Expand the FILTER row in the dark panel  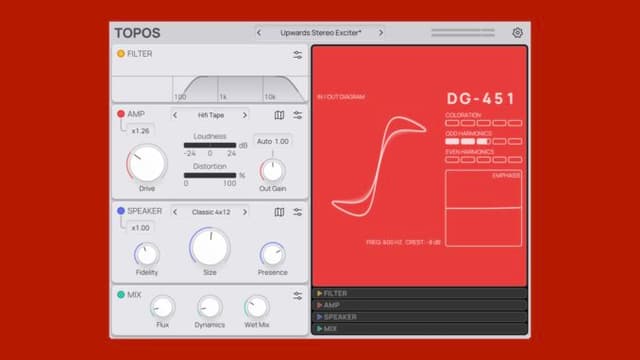tap(419, 293)
